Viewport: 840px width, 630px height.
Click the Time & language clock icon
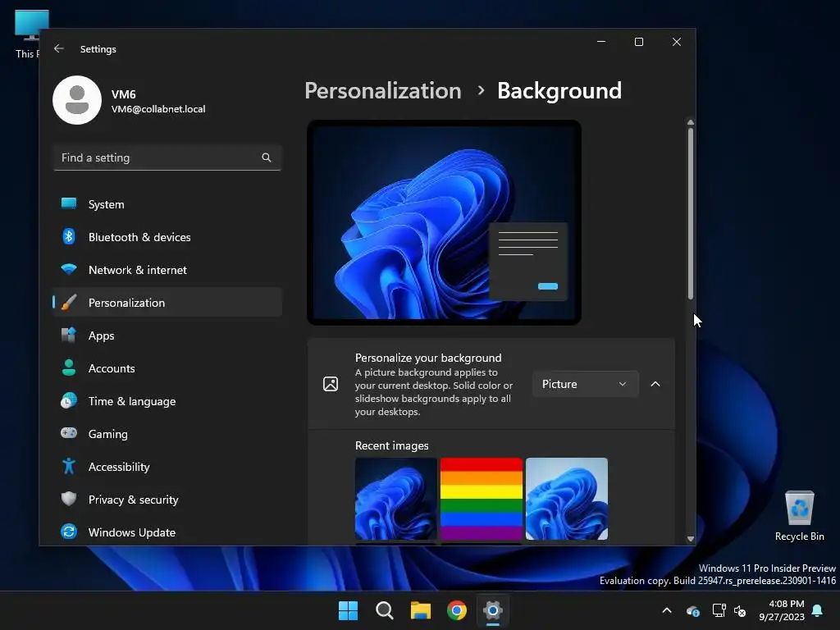click(69, 400)
